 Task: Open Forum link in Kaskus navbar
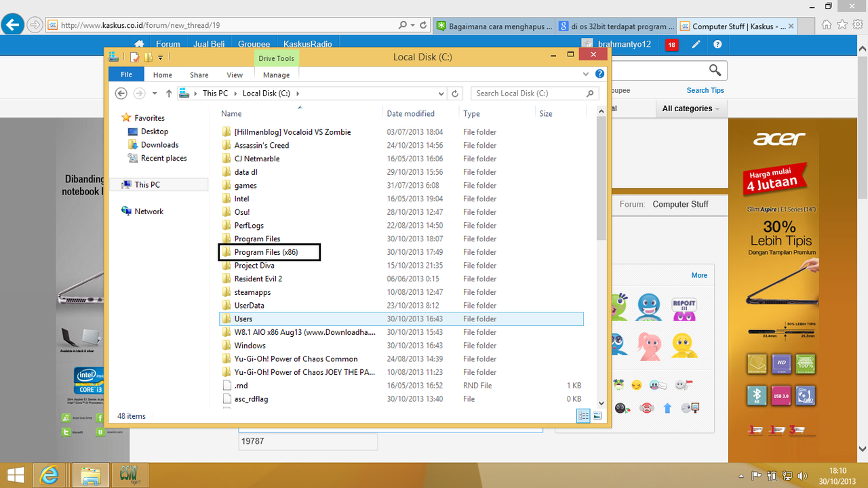click(168, 44)
